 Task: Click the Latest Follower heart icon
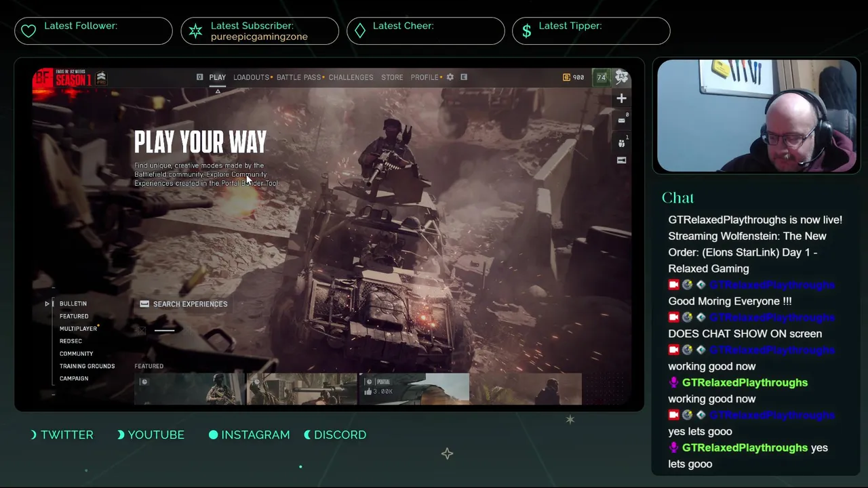click(28, 31)
